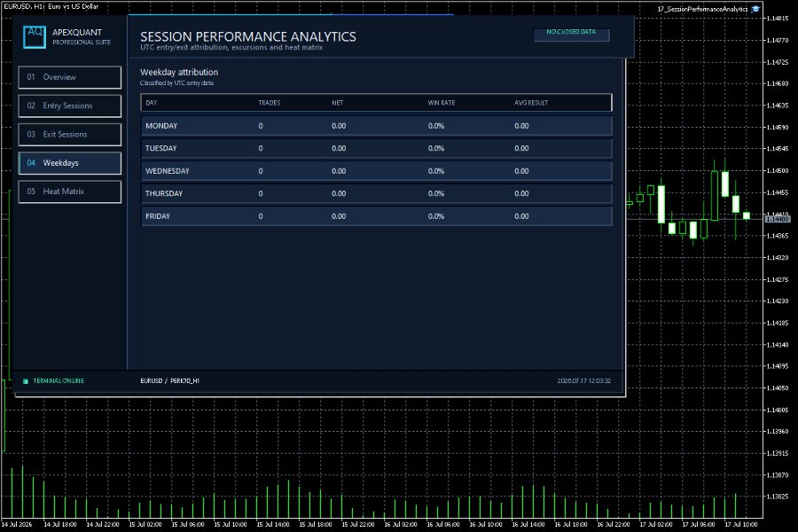798x532 pixels.
Task: Click the highlighted current price label on the price axis
Action: [x=777, y=219]
